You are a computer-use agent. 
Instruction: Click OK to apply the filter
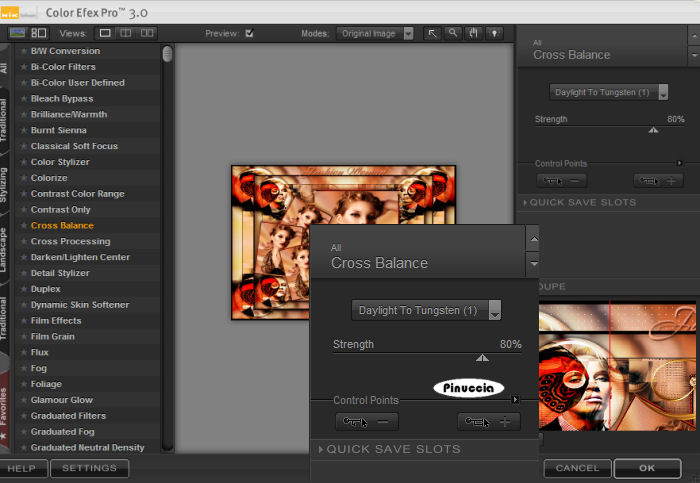[x=647, y=468]
